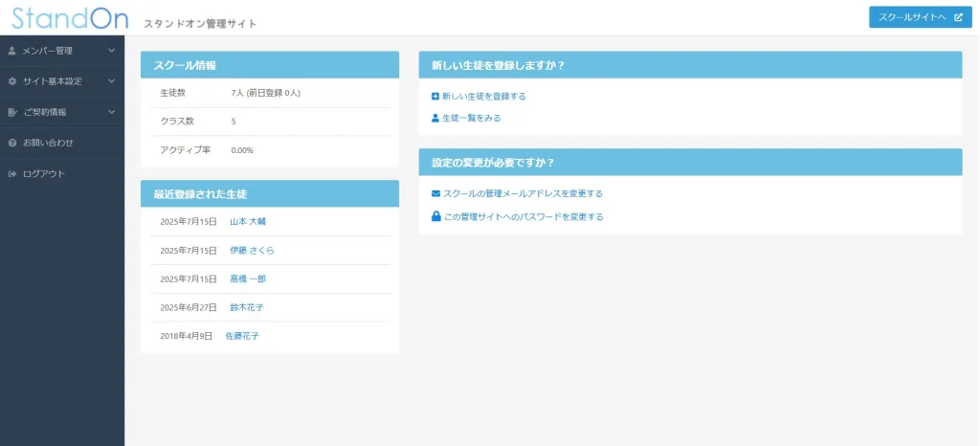
Task: Click the contract icon beside ご契約情報
Action: [11, 112]
